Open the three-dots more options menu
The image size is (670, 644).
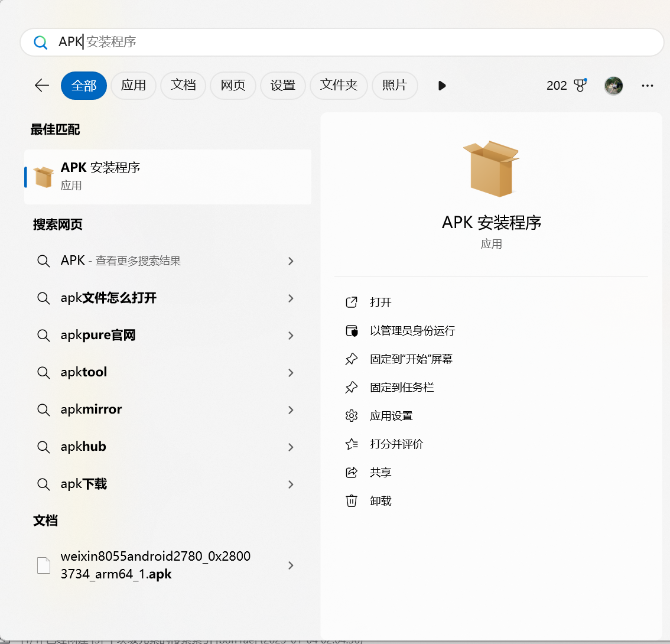click(648, 86)
